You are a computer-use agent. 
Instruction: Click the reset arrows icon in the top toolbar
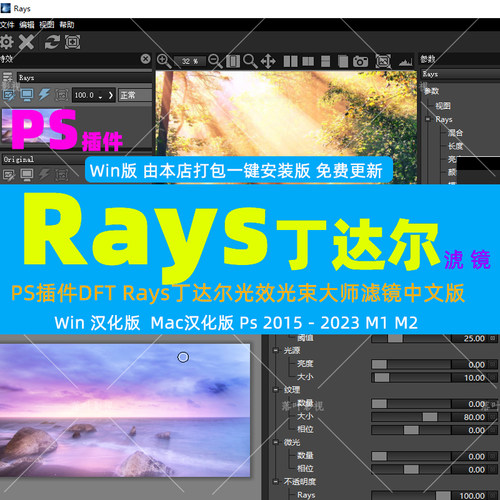point(52,42)
